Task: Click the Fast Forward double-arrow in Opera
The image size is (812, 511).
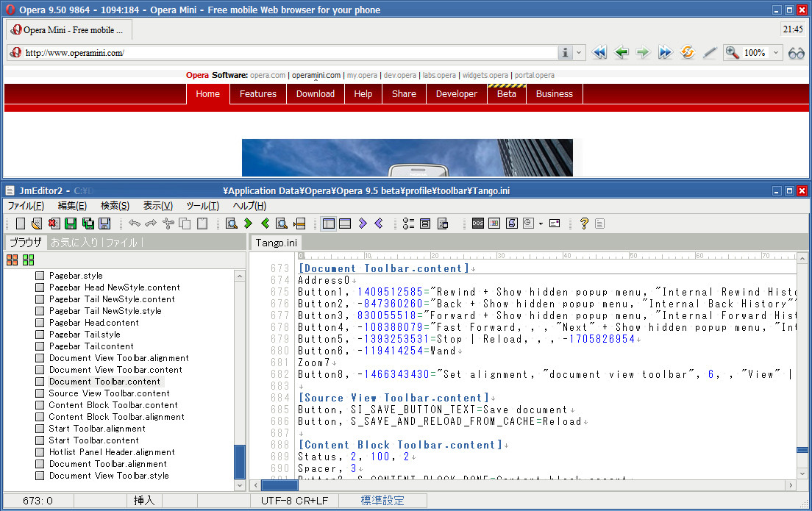Action: coord(665,52)
